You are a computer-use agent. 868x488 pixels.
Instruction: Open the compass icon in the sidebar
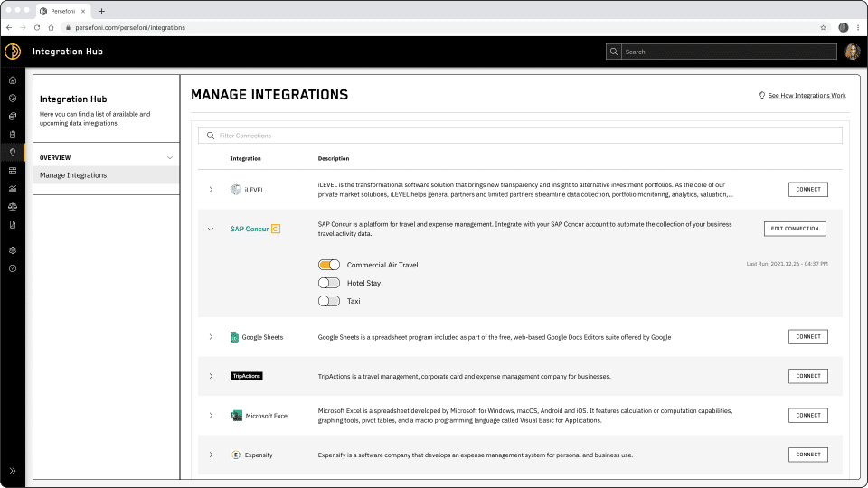point(13,99)
